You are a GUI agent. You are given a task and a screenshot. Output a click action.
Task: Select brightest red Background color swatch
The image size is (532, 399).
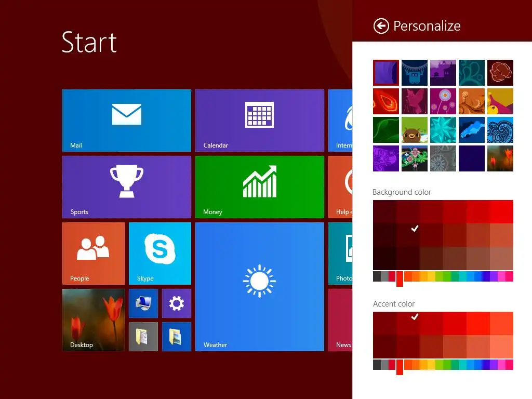pos(501,212)
